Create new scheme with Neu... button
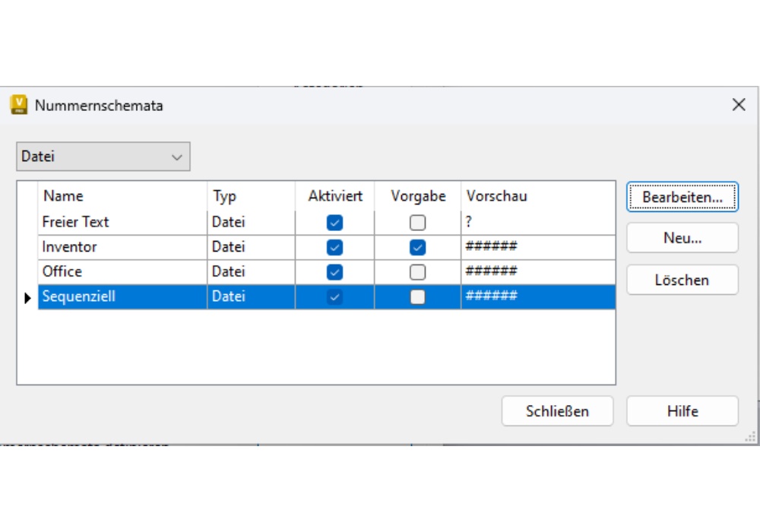This screenshot has height=532, width=760. pos(682,238)
